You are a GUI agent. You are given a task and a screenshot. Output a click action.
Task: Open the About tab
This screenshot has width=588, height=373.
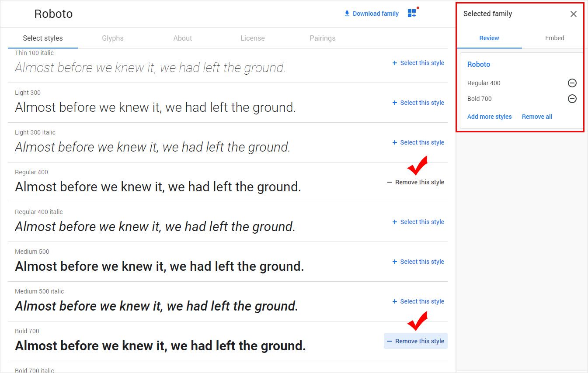coord(183,38)
